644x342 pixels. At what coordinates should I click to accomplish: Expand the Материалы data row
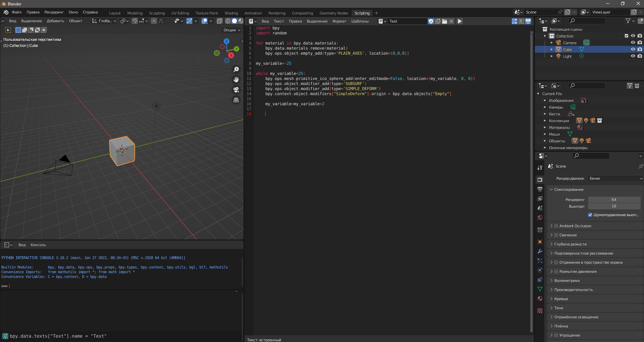tap(545, 127)
